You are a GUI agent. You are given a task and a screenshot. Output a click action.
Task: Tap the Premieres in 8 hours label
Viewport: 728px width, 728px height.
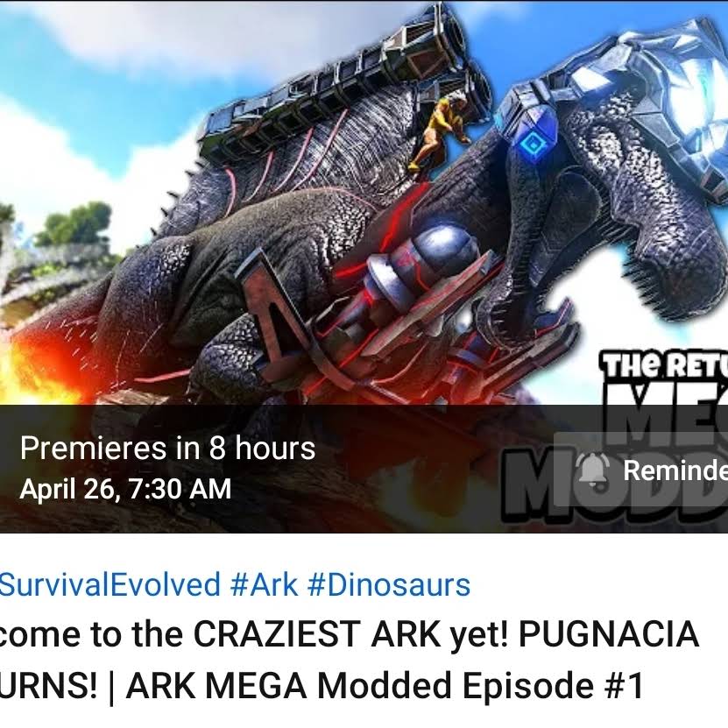pos(167,449)
